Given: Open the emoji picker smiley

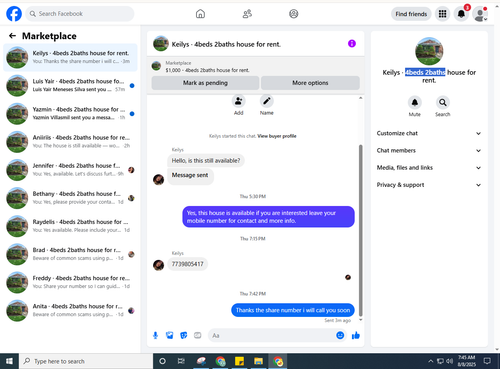Looking at the screenshot, I should pos(340,335).
